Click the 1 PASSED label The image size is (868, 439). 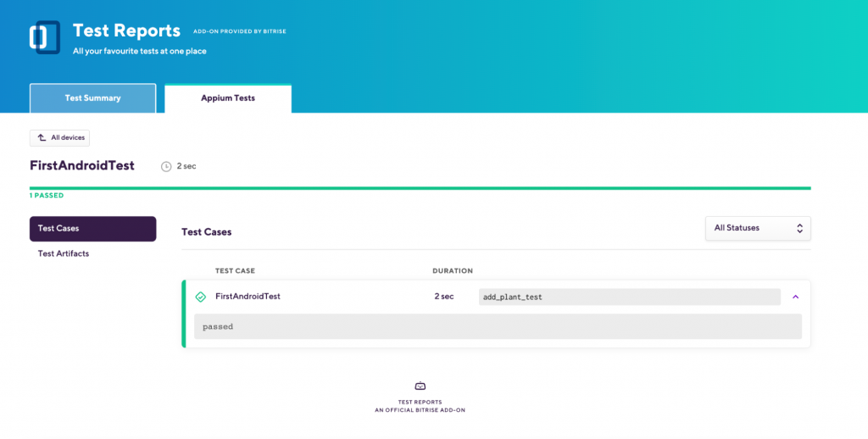(x=47, y=196)
